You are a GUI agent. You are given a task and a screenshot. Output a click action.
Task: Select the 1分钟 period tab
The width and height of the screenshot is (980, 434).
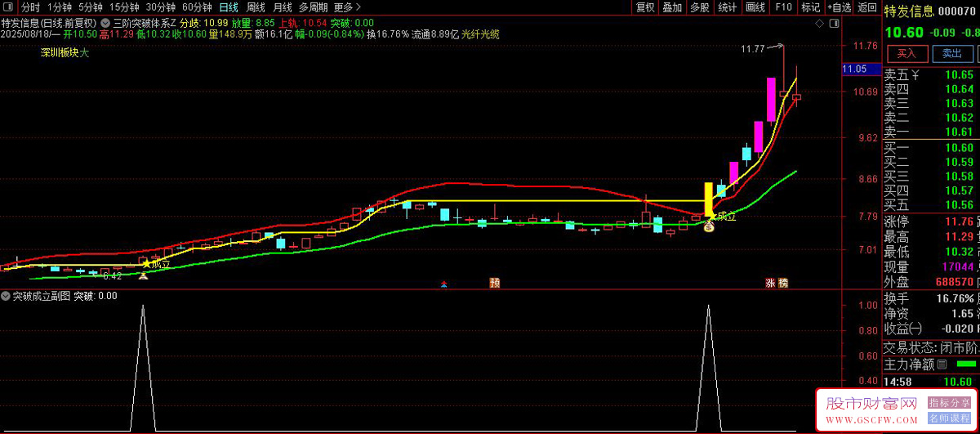[x=60, y=7]
